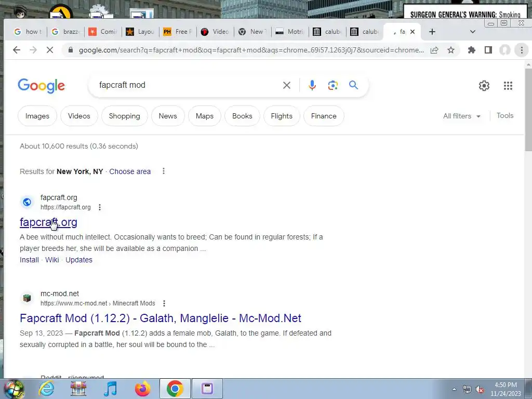Image resolution: width=532 pixels, height=399 pixels.
Task: Filter results by Books
Action: tap(242, 116)
